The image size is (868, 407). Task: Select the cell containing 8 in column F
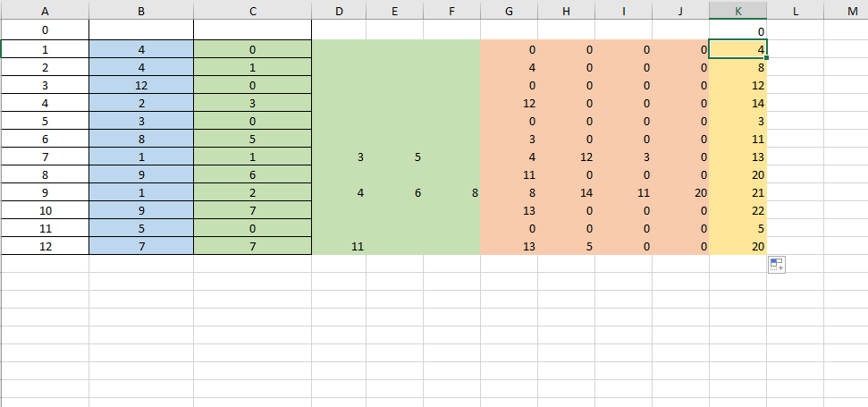click(x=451, y=191)
